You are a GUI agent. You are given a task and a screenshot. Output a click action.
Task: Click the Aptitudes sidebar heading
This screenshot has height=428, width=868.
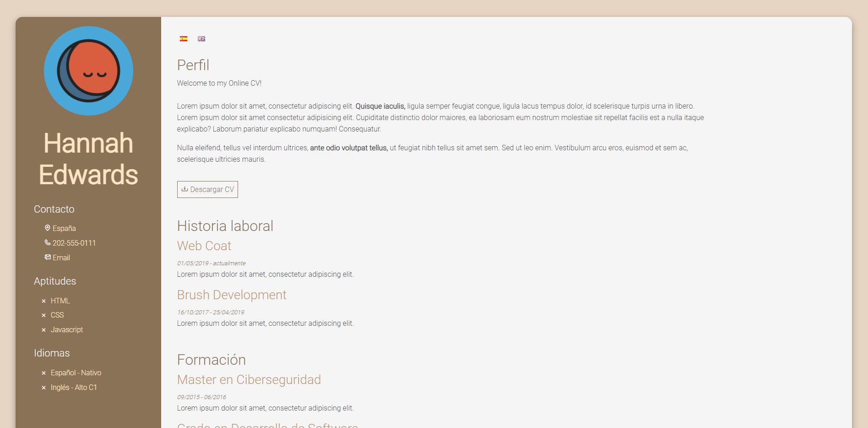click(x=55, y=281)
